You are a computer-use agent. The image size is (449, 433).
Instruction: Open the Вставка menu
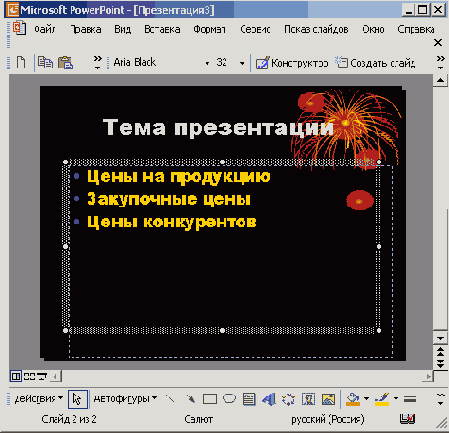point(162,29)
